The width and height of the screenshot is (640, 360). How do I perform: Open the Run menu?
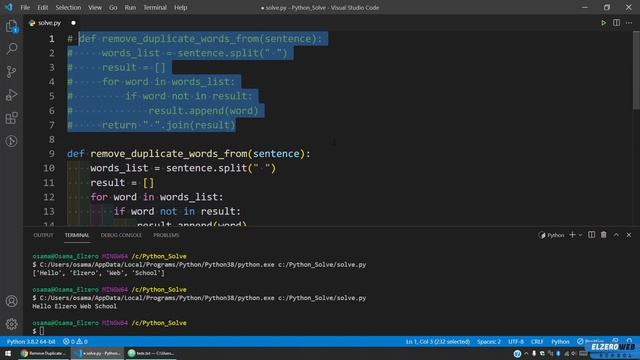click(130, 7)
